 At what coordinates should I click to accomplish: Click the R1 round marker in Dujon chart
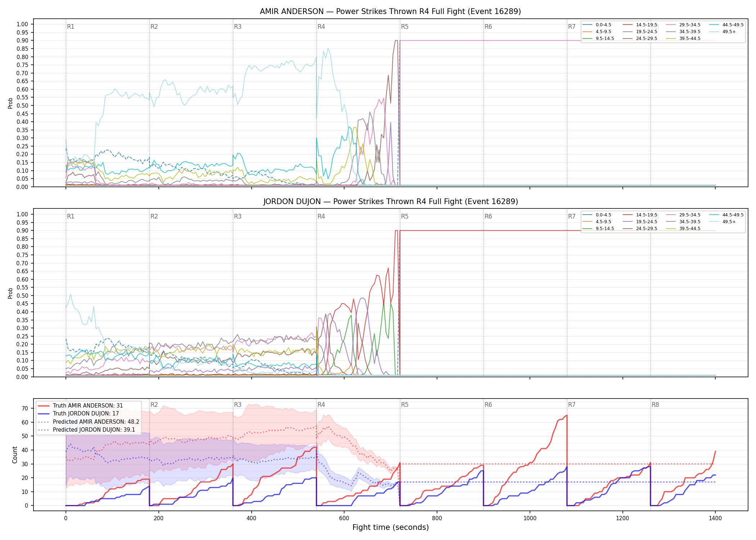(71, 216)
